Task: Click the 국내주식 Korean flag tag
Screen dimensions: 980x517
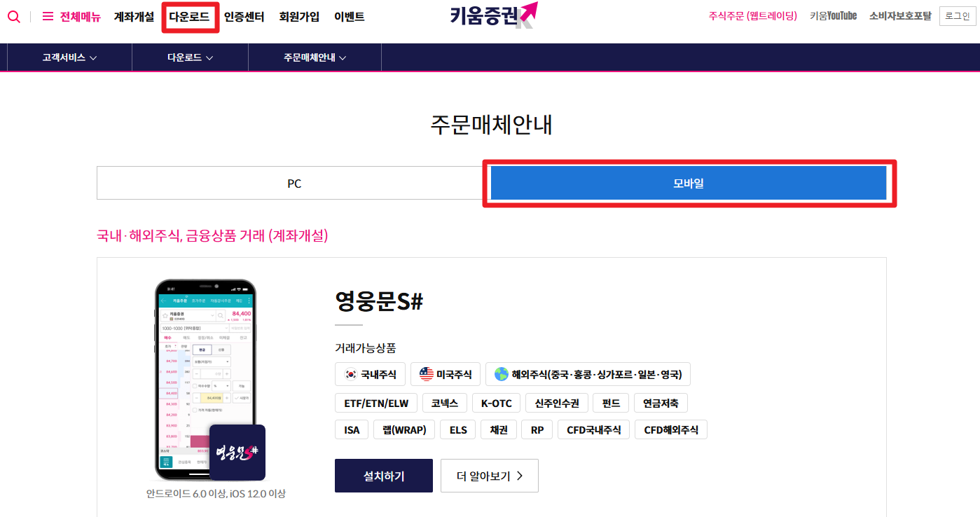Action: tap(370, 374)
